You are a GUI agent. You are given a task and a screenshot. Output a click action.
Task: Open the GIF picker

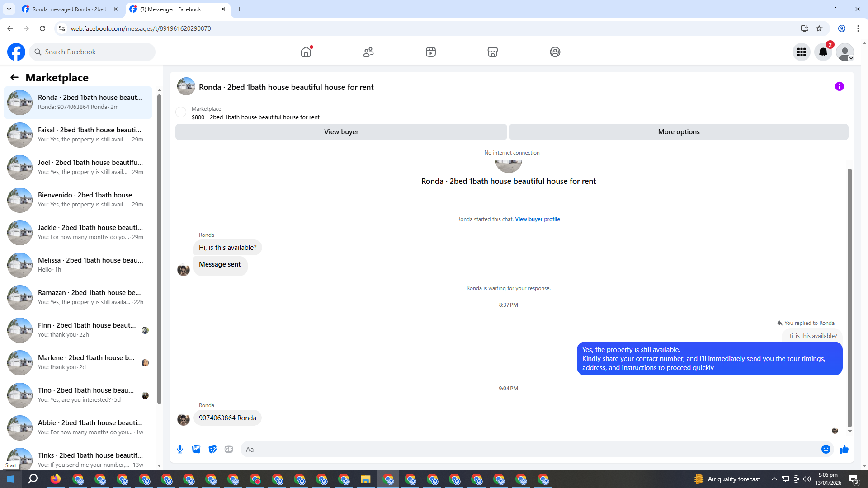[229, 449]
